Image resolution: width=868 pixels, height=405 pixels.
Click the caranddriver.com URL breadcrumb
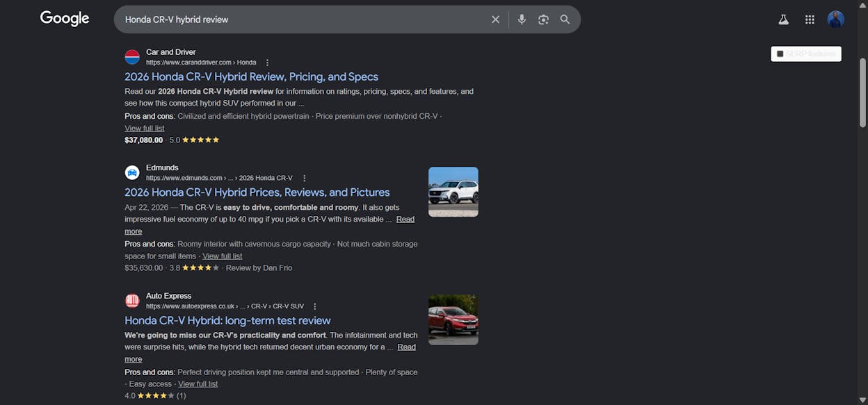coord(201,63)
